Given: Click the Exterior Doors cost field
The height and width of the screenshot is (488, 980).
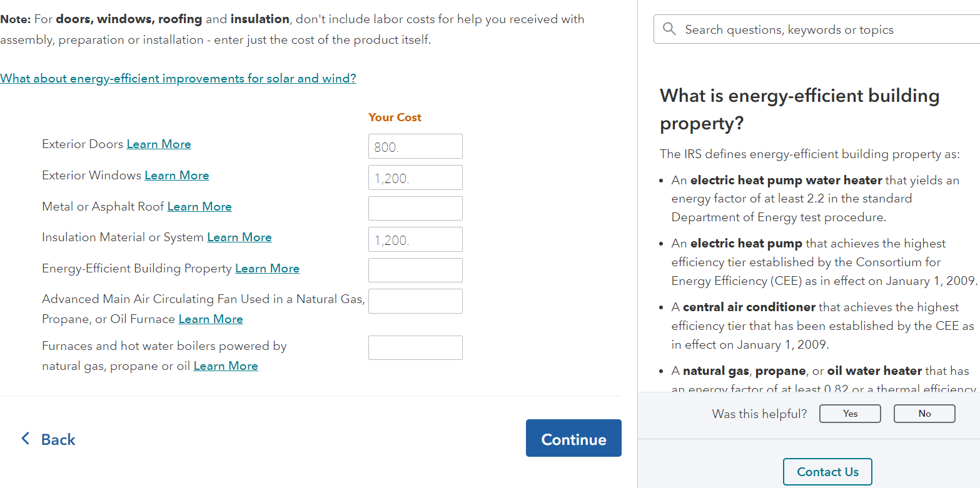Looking at the screenshot, I should click(415, 146).
